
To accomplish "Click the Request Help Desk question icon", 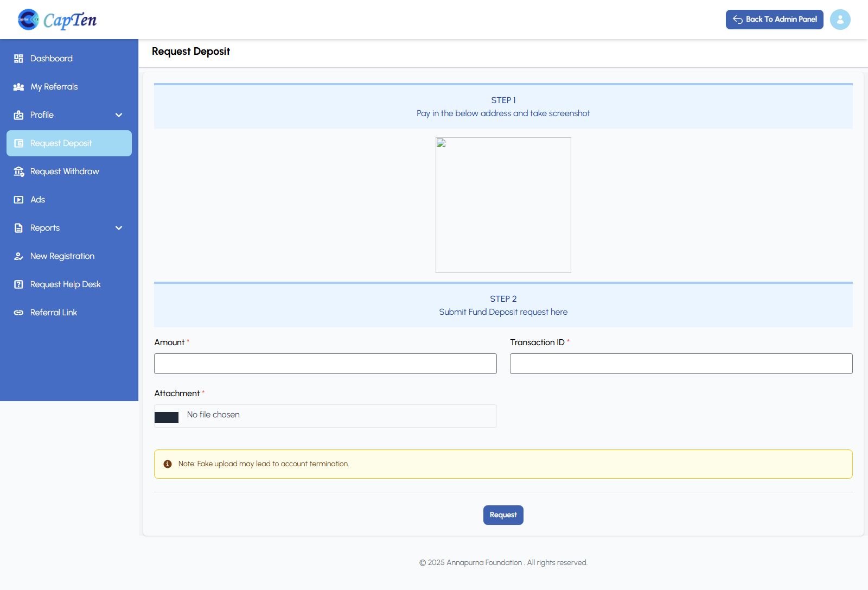I will point(18,284).
